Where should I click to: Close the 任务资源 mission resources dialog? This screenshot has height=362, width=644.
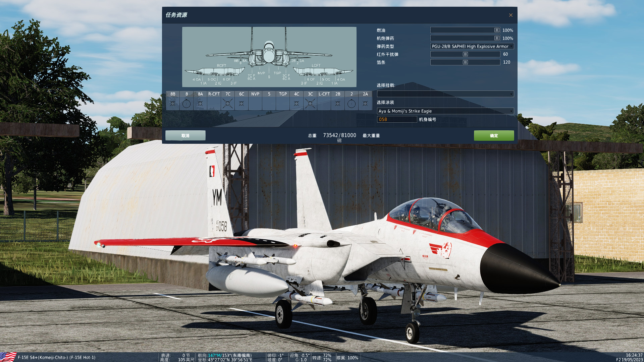tap(511, 15)
